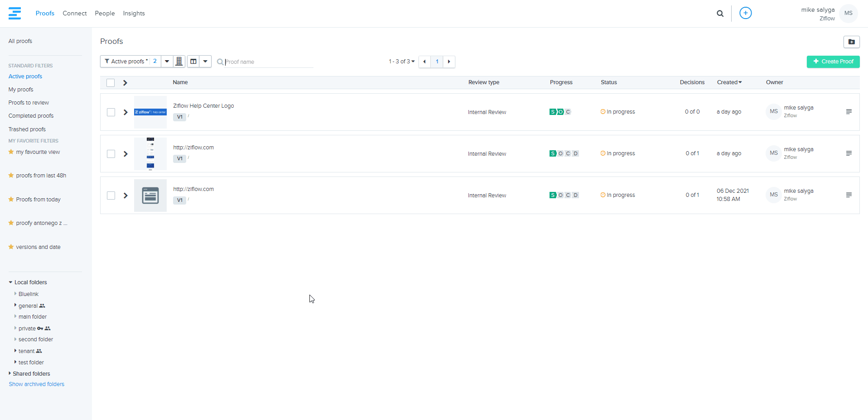Expand the Ziflow Help Center Logo row
The image size is (868, 420).
click(x=125, y=112)
